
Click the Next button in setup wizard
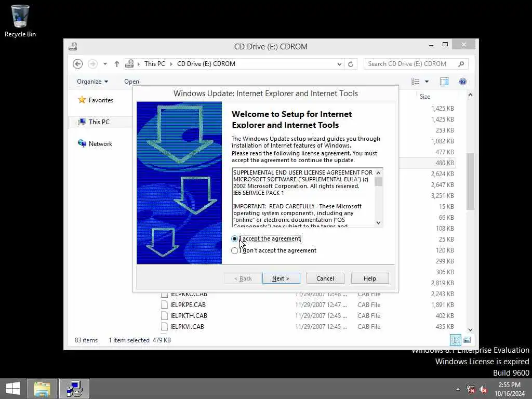point(281,278)
